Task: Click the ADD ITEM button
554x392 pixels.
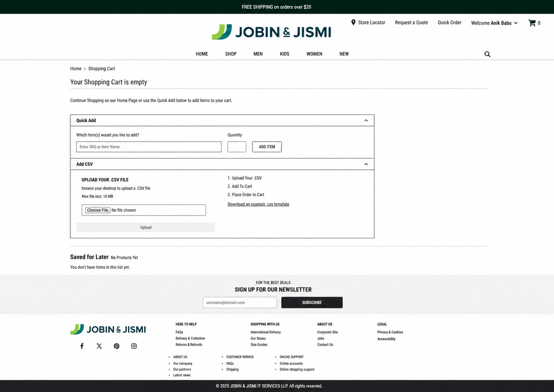Action: pos(267,147)
